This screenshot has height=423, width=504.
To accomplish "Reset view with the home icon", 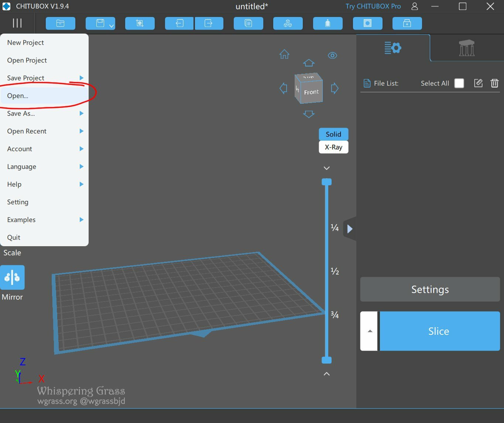I will pyautogui.click(x=284, y=54).
